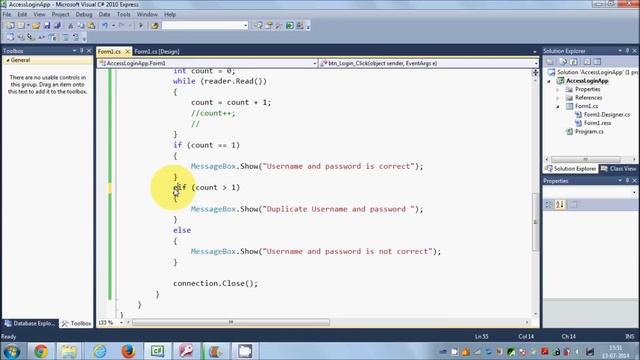
Task: Click the Cut scissors icon
Action: point(71,26)
